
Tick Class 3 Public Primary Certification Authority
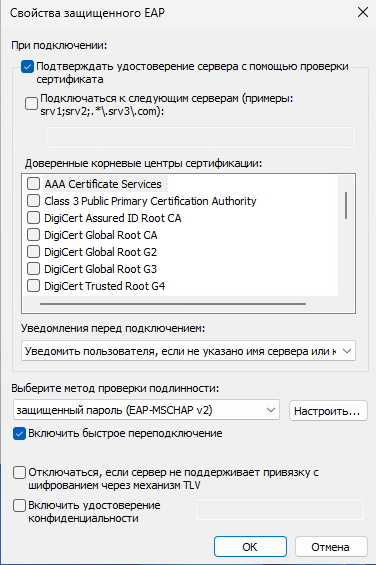(x=34, y=201)
